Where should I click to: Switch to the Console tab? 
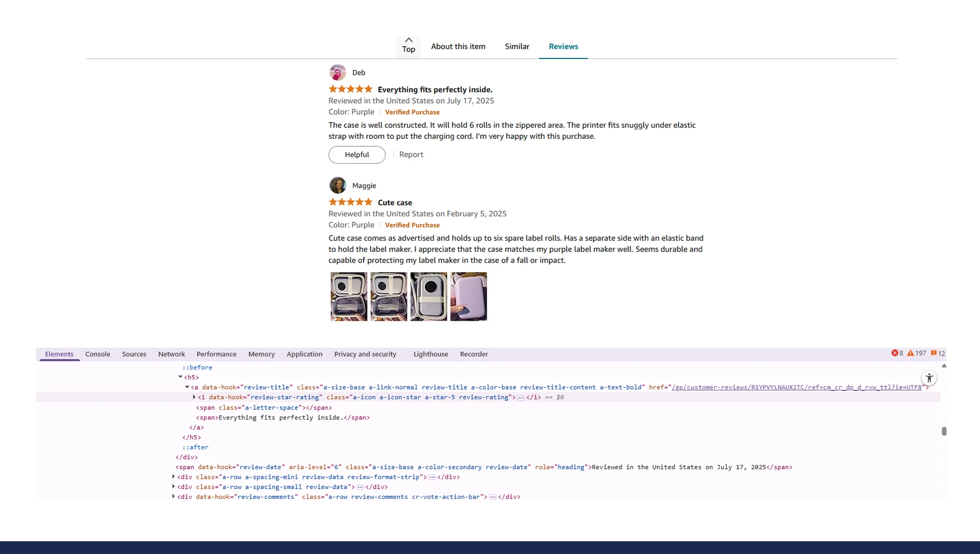(97, 354)
